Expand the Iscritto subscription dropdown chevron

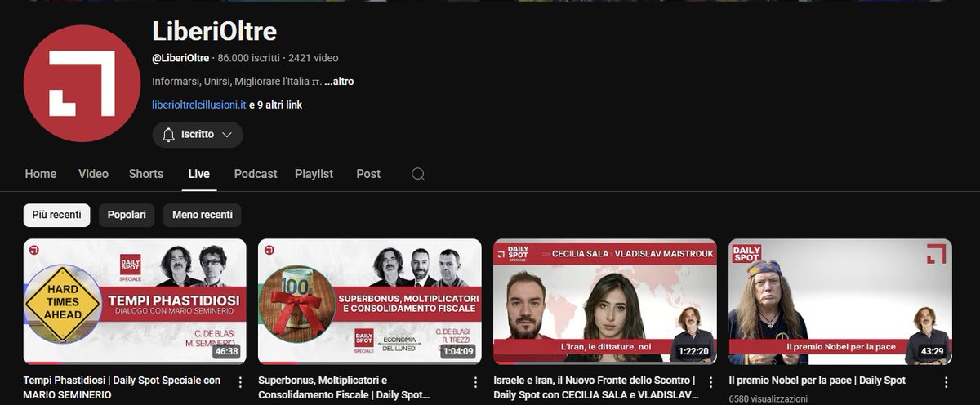[x=227, y=135]
